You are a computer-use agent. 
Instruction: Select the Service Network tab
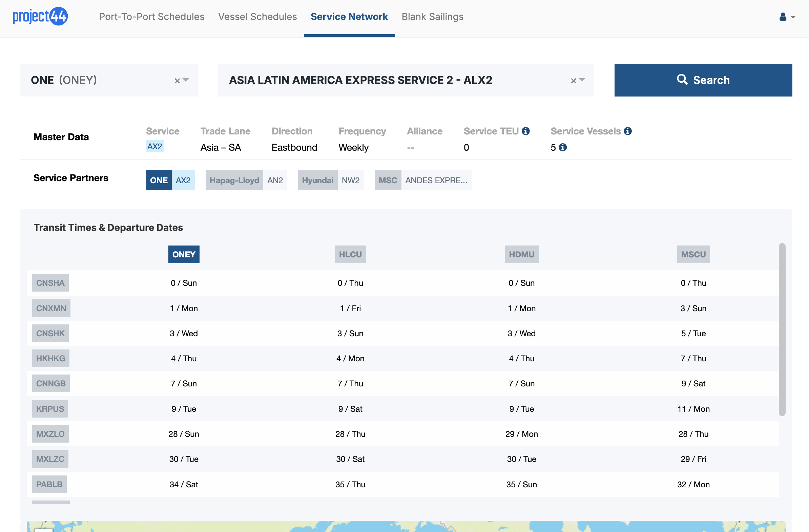349,17
